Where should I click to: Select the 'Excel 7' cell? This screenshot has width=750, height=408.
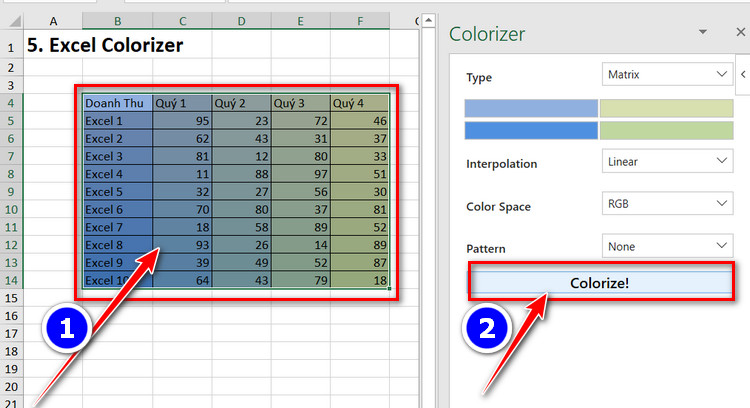[x=118, y=227]
